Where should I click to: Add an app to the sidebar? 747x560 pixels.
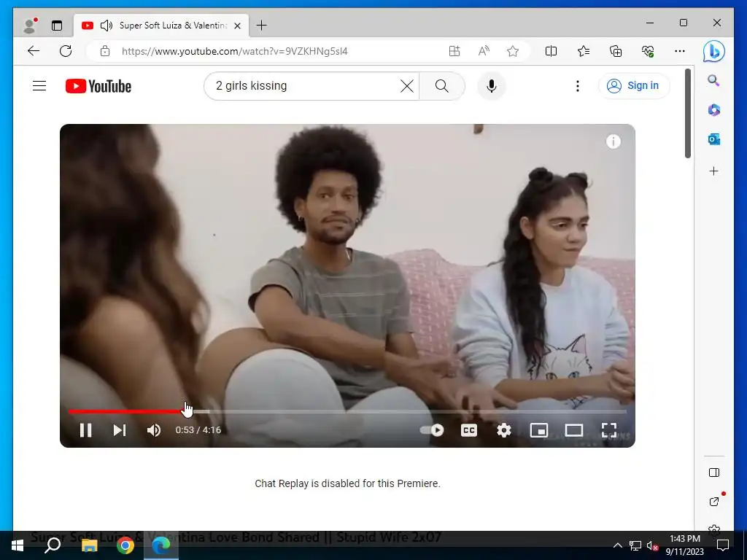pyautogui.click(x=713, y=171)
